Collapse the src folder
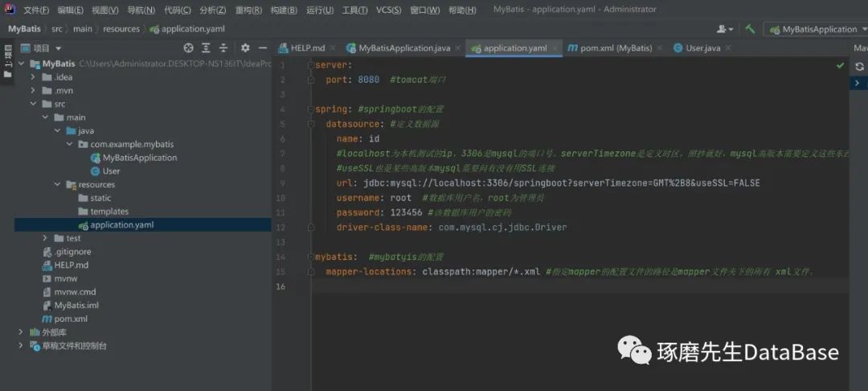 33,104
